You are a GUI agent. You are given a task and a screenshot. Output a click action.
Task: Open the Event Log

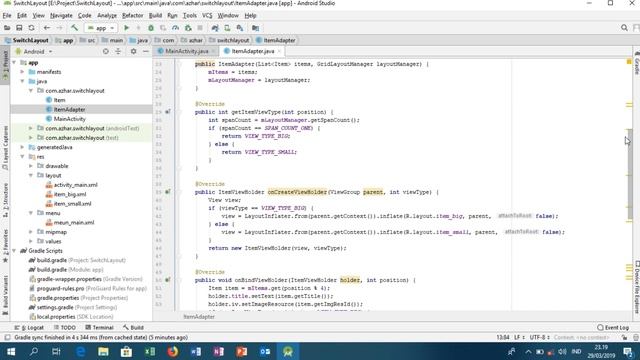[613, 327]
